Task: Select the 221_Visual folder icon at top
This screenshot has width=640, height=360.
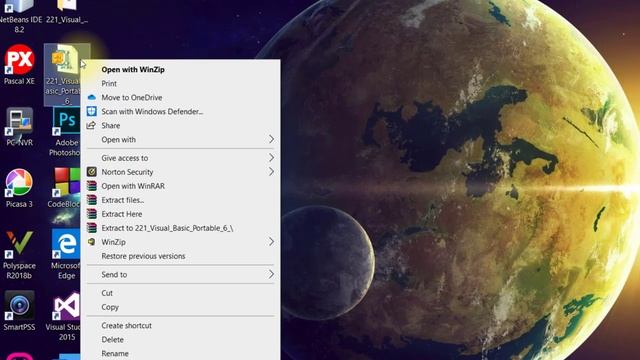Action: 67,12
